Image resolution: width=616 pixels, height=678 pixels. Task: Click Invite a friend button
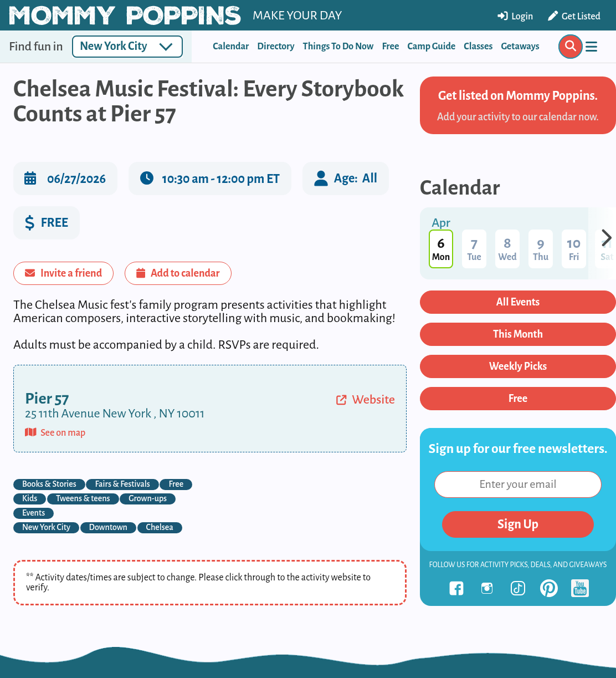click(64, 273)
